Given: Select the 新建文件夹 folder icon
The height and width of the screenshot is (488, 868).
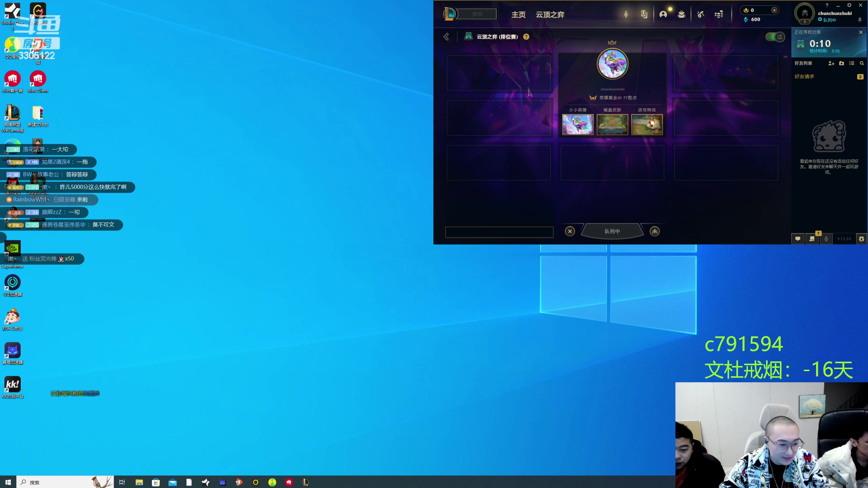Looking at the screenshot, I should click(38, 116).
